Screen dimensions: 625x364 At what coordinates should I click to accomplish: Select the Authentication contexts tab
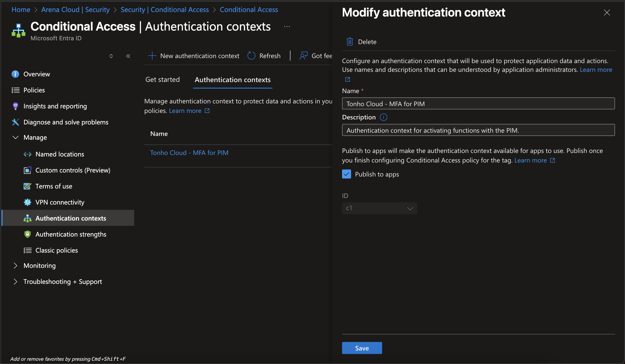click(x=233, y=80)
